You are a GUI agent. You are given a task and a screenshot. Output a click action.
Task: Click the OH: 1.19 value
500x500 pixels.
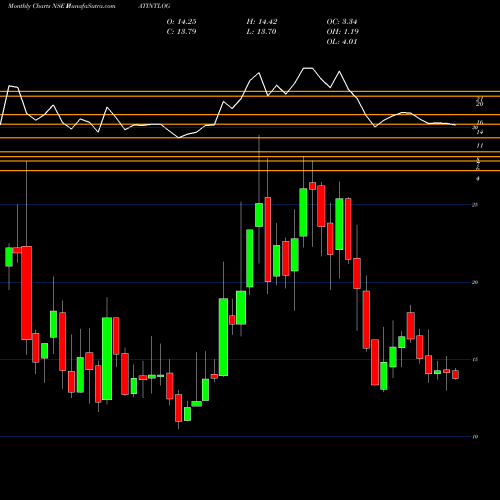[x=342, y=32]
